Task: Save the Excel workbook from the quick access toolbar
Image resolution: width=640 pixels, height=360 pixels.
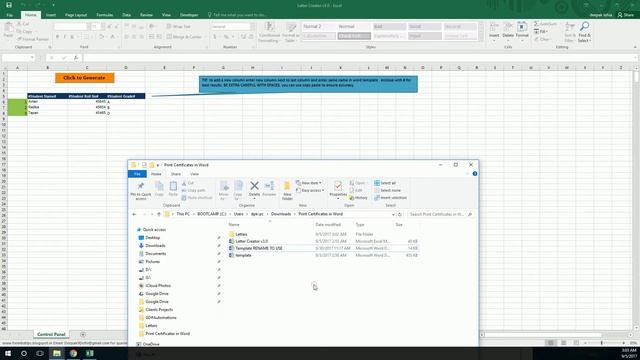Action: coord(9,5)
